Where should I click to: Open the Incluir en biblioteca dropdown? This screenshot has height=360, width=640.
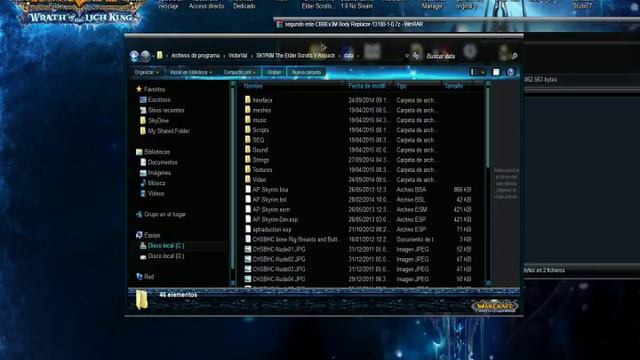click(191, 72)
